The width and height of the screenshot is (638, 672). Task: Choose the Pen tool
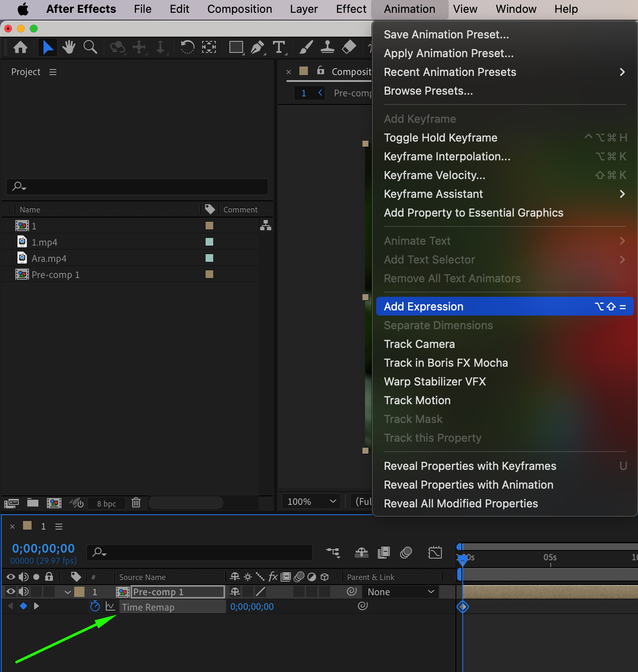[257, 47]
